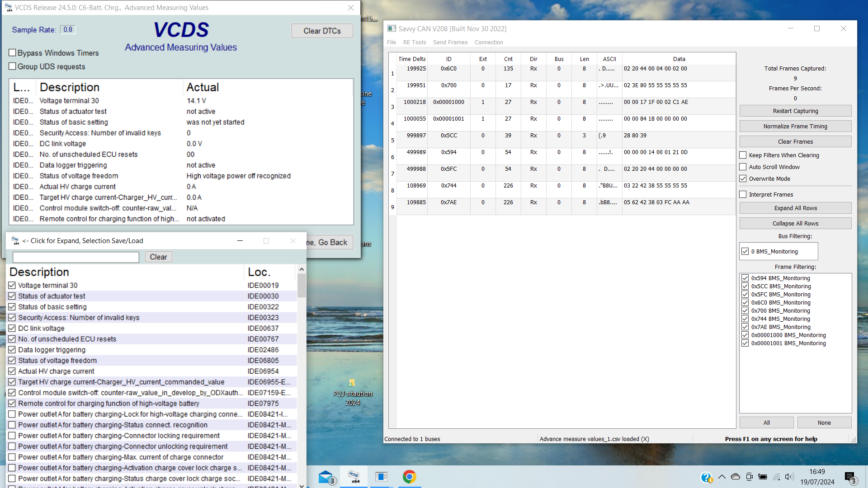
Task: Switch to SavvyCAN taskbar window icon
Action: pyautogui.click(x=382, y=477)
